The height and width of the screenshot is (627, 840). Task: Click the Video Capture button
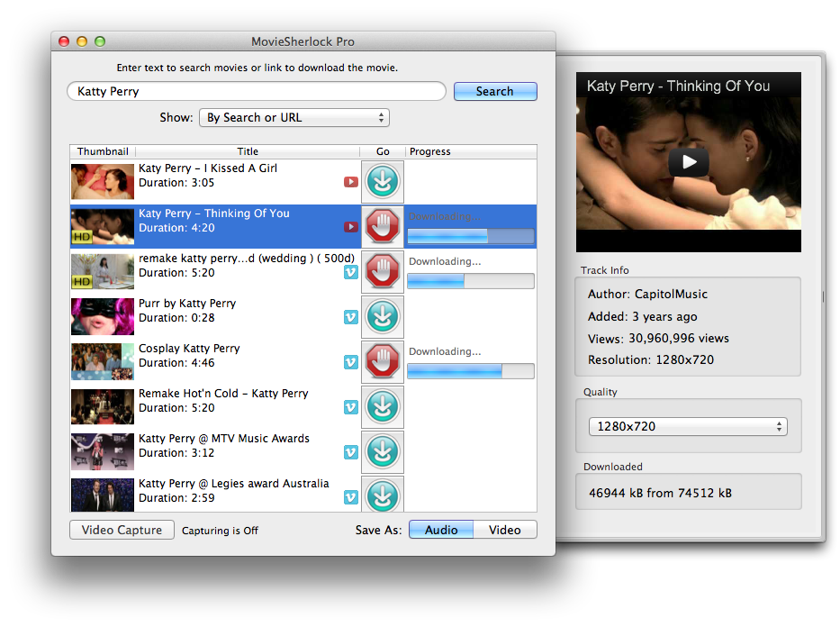(122, 530)
